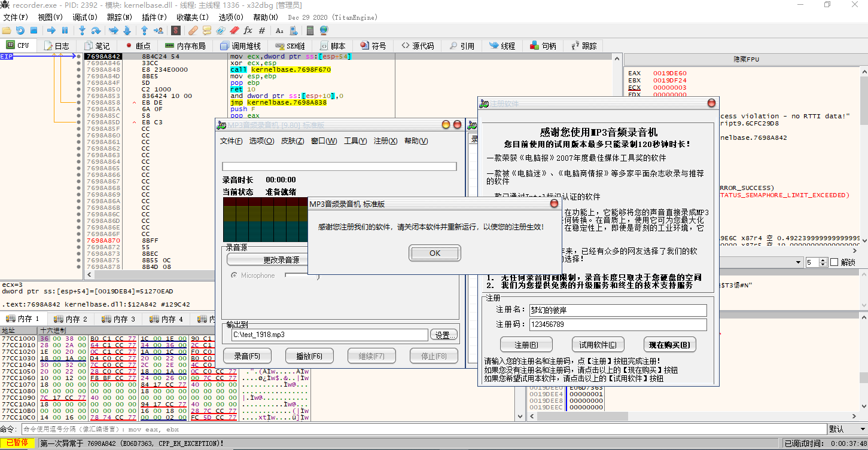This screenshot has height=450, width=868.
Task: Step over using the curved-arrow toolbar icon
Action: (96, 30)
